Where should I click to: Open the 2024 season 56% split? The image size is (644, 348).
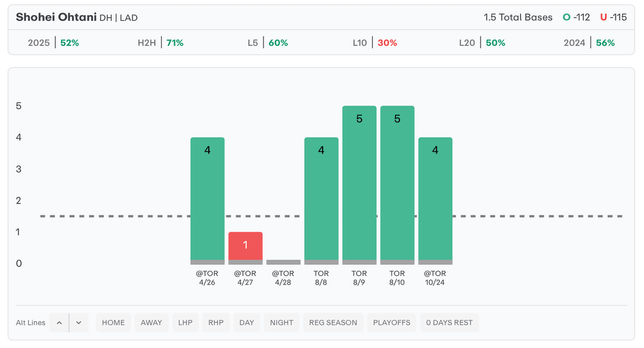pyautogui.click(x=589, y=43)
